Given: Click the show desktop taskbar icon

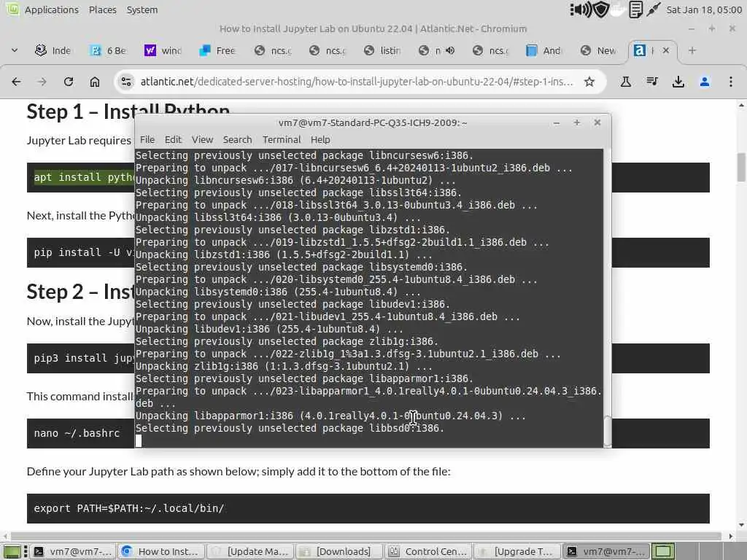Looking at the screenshot, I should (12, 551).
